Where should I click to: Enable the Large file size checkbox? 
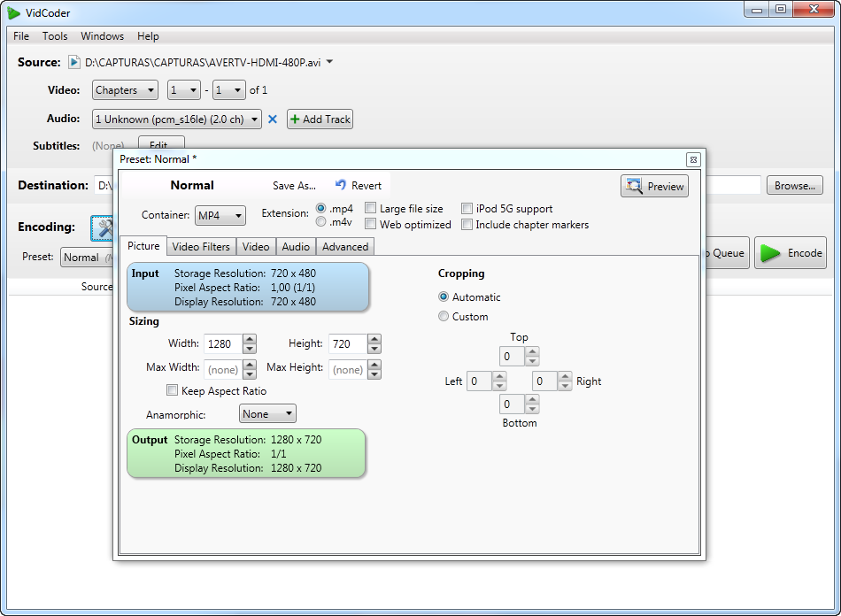tap(371, 209)
